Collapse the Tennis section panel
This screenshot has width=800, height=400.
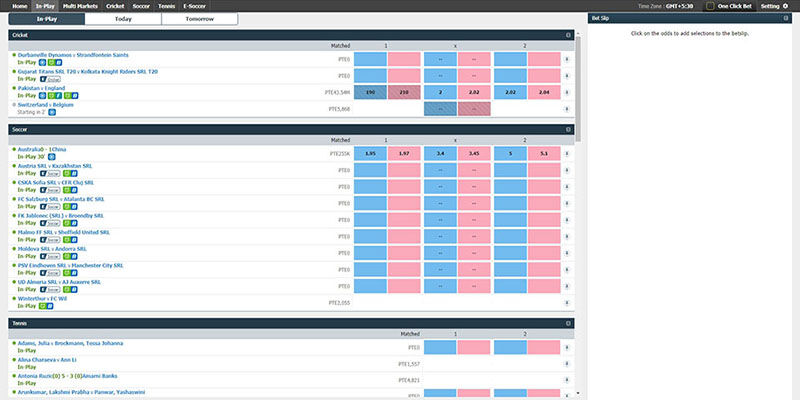tap(568, 324)
